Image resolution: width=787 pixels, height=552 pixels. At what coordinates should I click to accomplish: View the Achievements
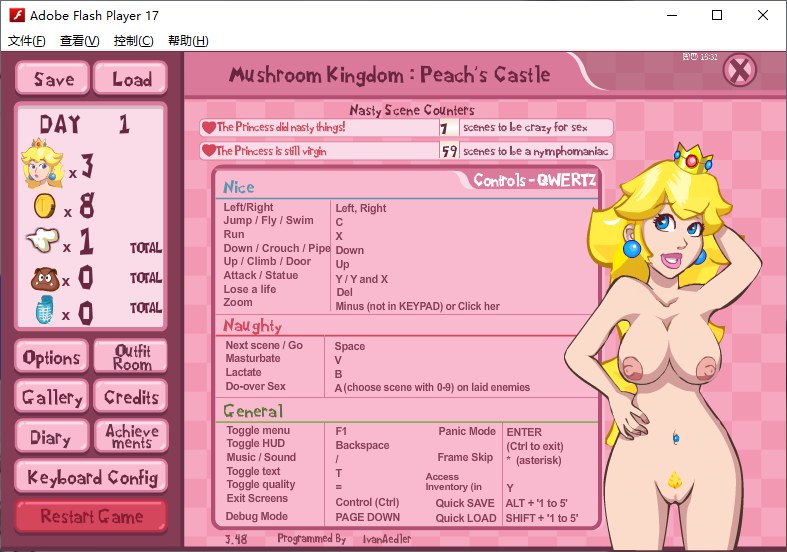point(131,437)
